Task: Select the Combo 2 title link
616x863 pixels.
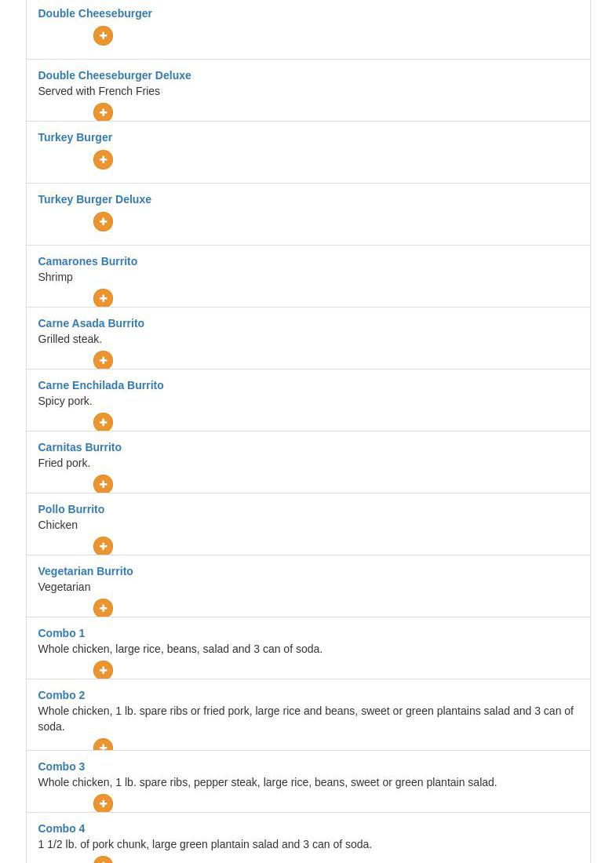Action: pyautogui.click(x=61, y=695)
